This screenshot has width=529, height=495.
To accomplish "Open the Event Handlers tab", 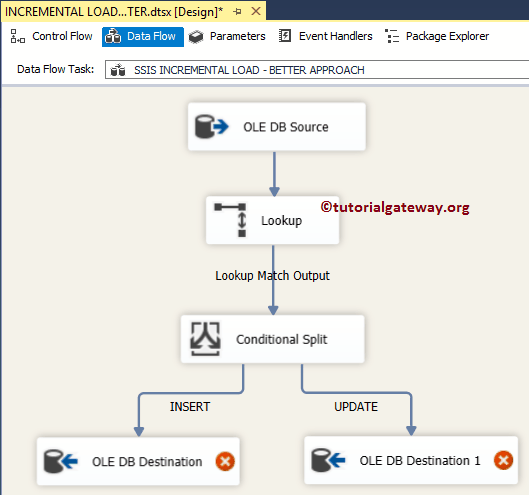I will [326, 36].
